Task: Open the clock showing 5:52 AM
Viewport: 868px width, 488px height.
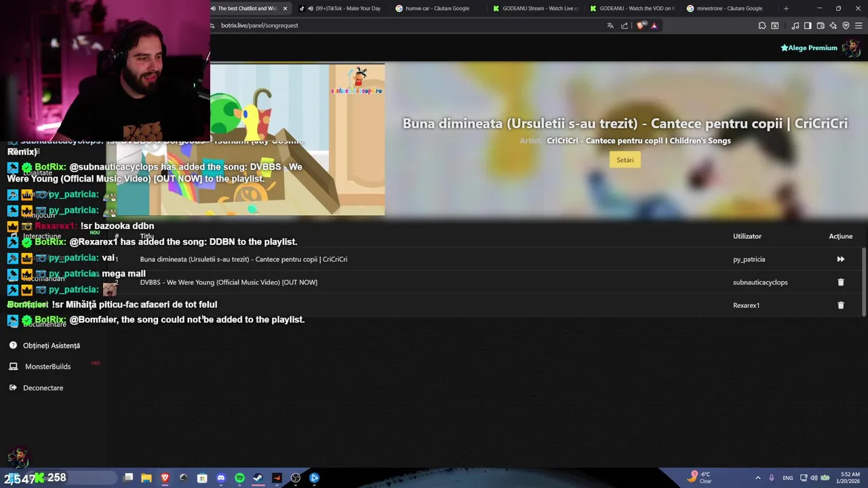Action: 850,478
